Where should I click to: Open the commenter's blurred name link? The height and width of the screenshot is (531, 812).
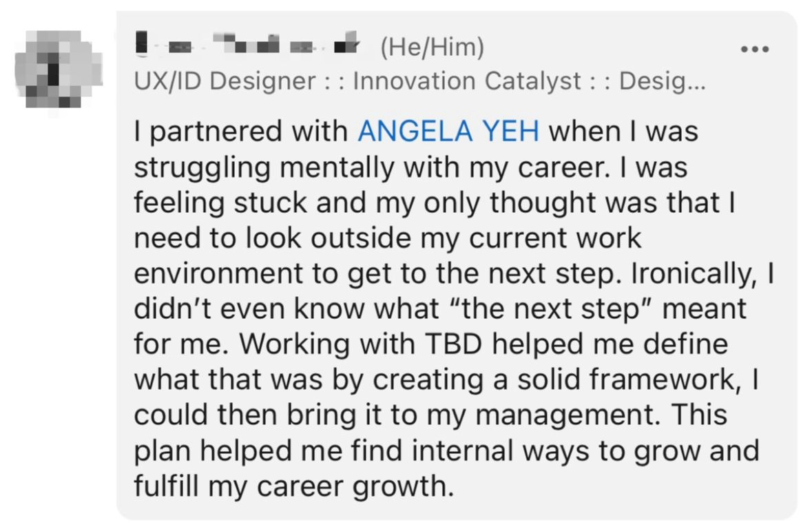point(247,43)
